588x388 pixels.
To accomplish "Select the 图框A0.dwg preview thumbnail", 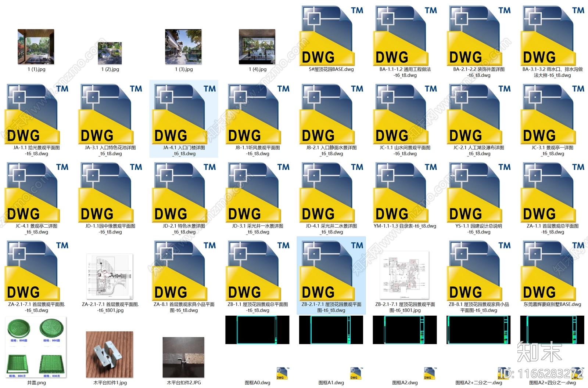I will (257, 330).
